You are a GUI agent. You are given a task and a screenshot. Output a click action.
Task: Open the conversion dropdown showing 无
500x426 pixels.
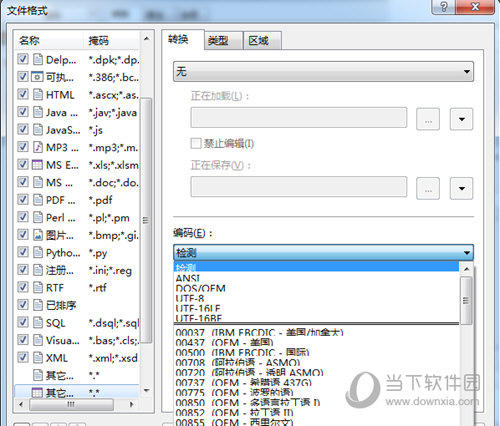tap(323, 71)
